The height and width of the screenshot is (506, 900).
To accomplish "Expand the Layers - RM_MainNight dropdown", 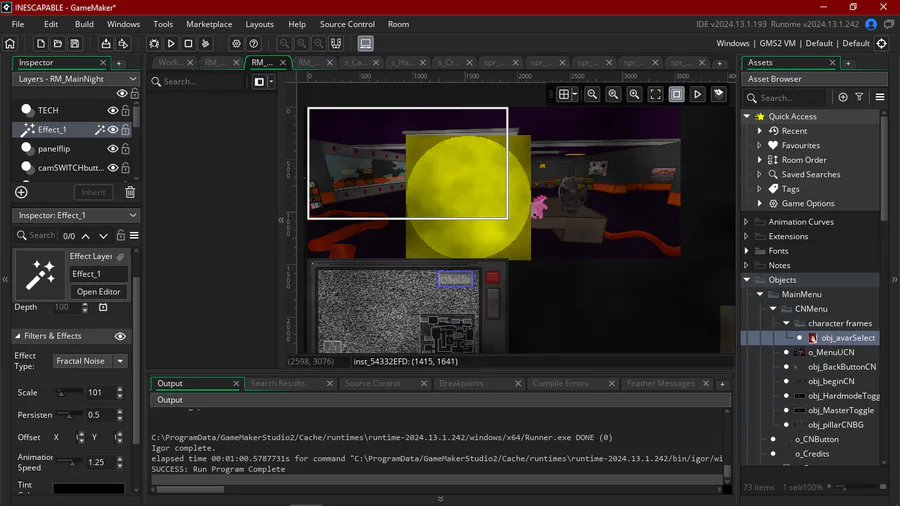I will pyautogui.click(x=132, y=79).
